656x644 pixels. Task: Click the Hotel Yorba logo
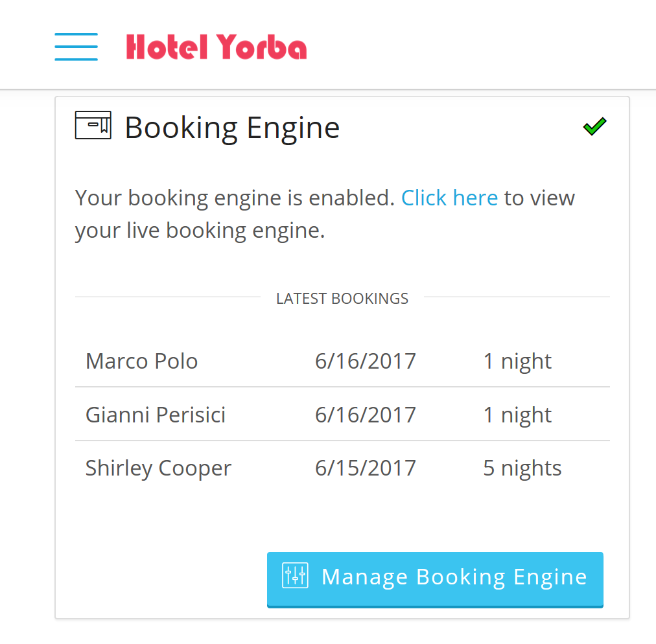[x=217, y=47]
